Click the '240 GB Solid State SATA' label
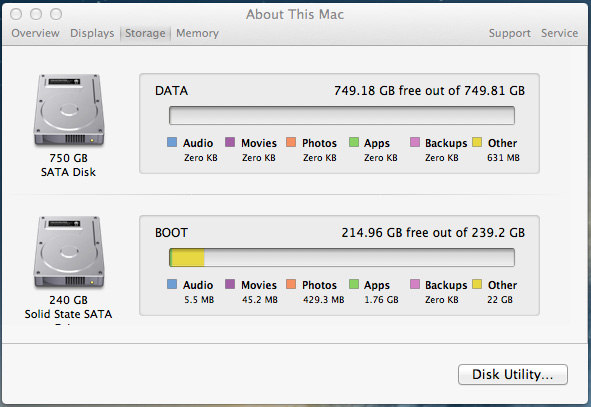Screen dimensions: 591x407 pos(68,307)
